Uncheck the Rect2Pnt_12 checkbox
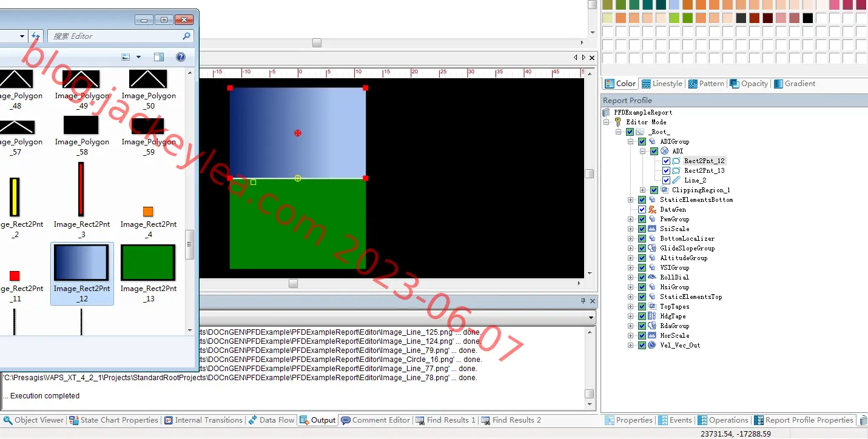 pyautogui.click(x=666, y=161)
